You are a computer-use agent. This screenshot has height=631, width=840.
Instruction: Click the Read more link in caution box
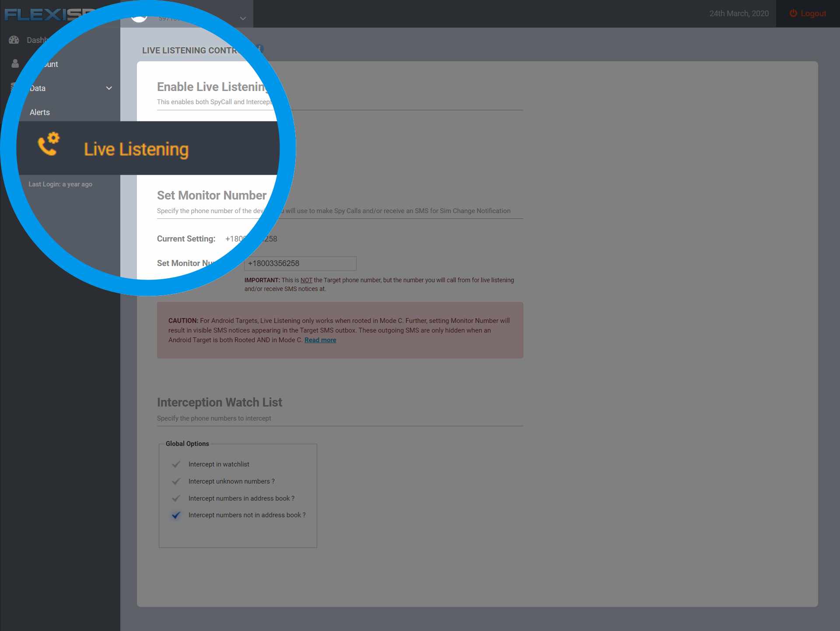pos(320,340)
